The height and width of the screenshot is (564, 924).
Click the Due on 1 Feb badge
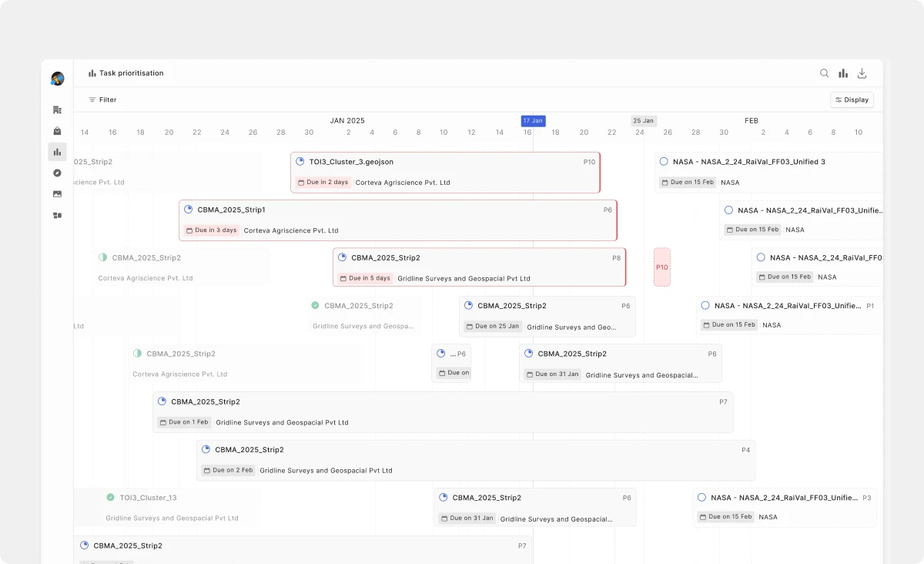184,422
